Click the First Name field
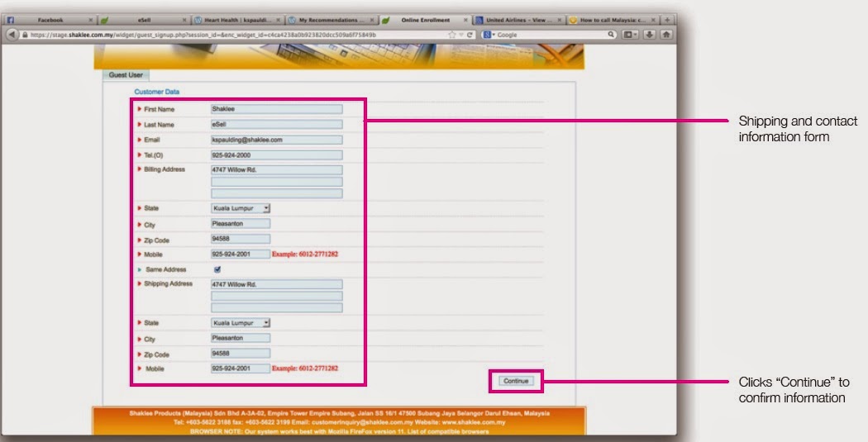 [276, 109]
